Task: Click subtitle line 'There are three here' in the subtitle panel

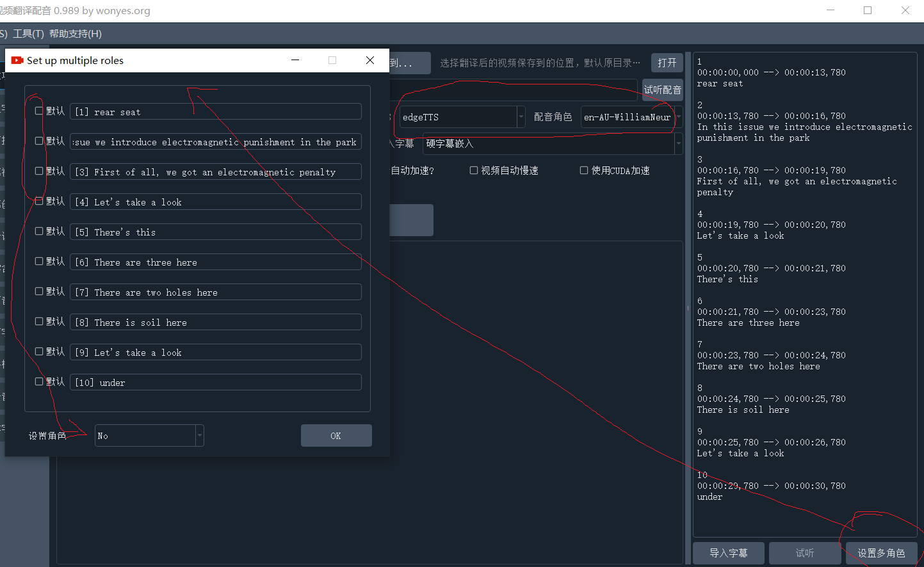Action: 748,323
